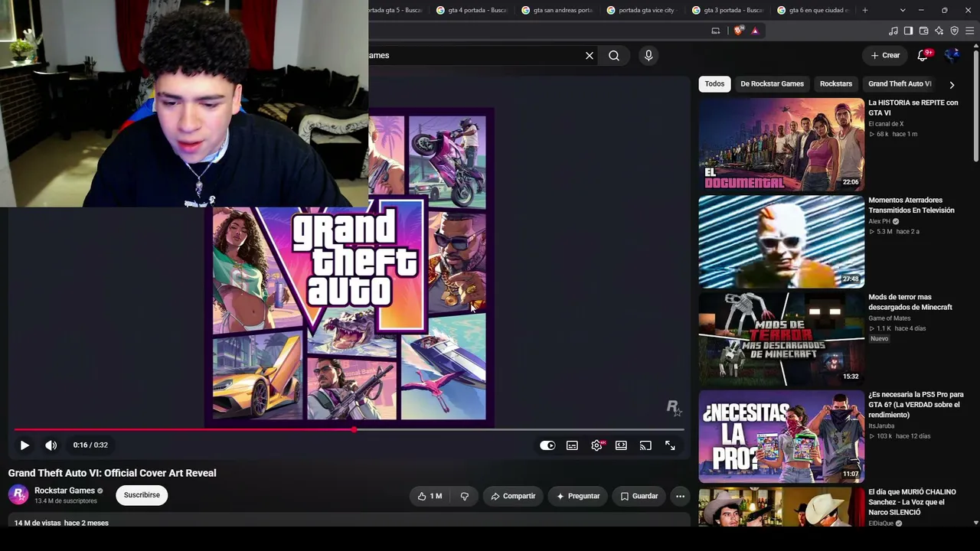
Task: Switch the player to theater mode
Action: [x=621, y=445]
